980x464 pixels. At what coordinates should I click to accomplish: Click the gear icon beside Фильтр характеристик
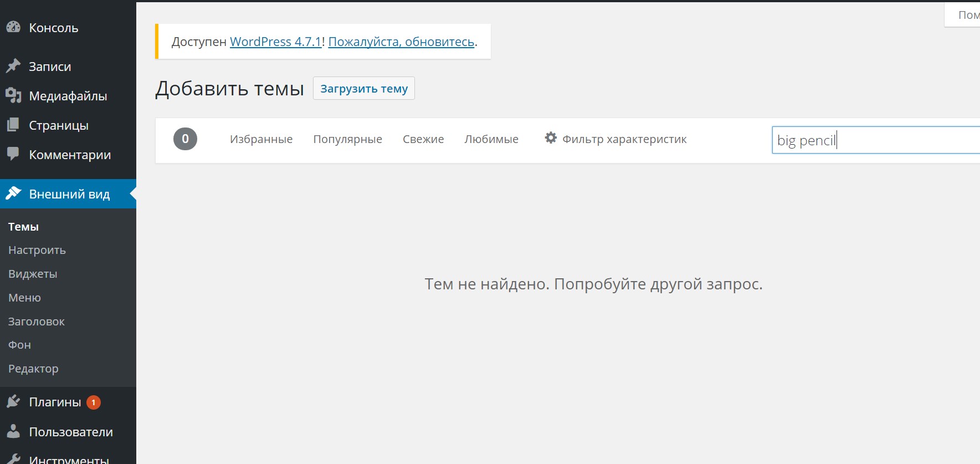pyautogui.click(x=551, y=137)
